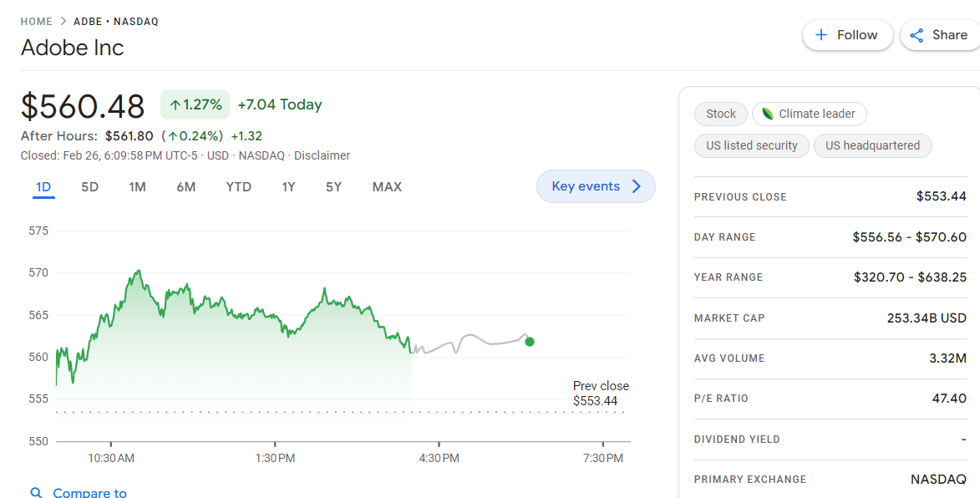Click the magnifier icon beside Compare to
Image resolution: width=980 pixels, height=498 pixels.
[x=36, y=492]
